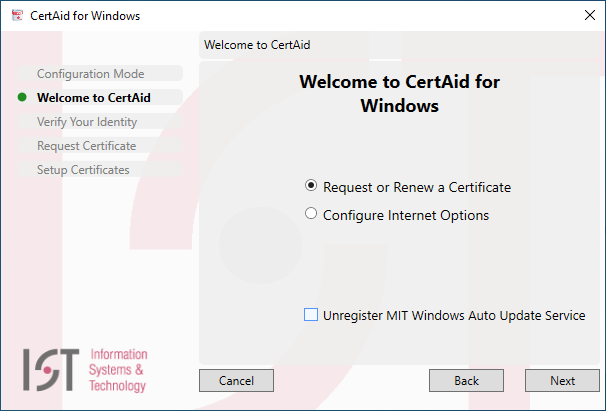Go Back to previous step

tap(466, 380)
